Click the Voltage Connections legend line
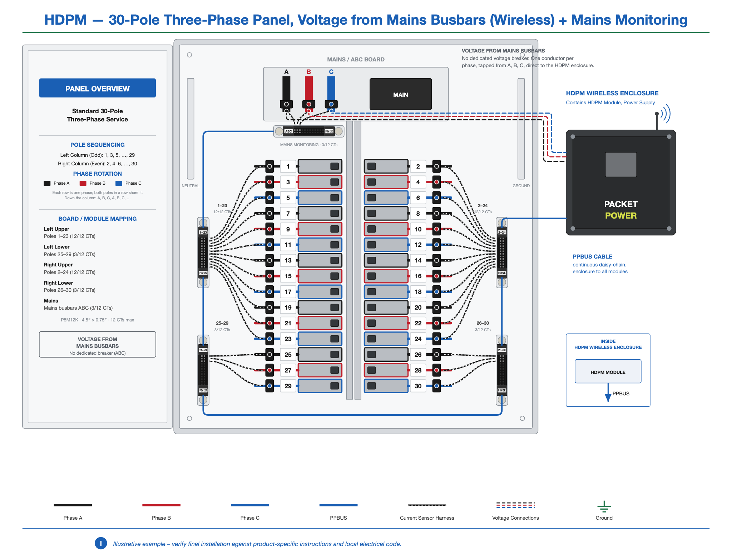The height and width of the screenshot is (560, 732). click(515, 505)
